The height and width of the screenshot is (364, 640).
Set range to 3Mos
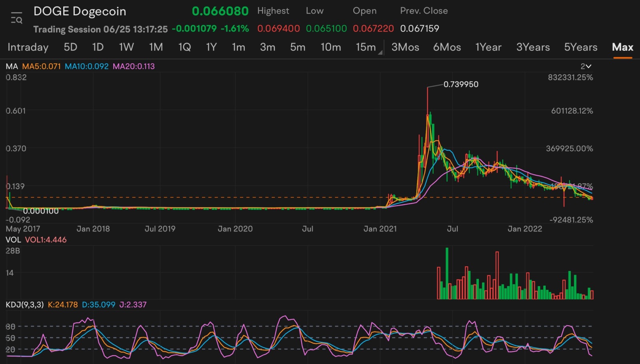coord(405,47)
